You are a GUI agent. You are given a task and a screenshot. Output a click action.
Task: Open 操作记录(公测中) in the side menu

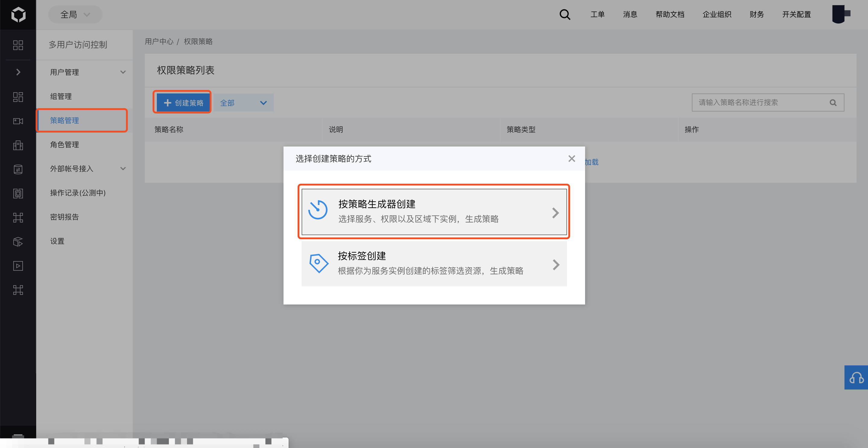point(84,193)
